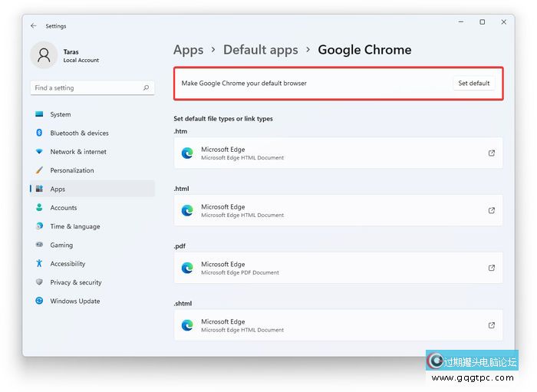Go to Apps breadcrumb
This screenshot has height=392, width=537.
(x=189, y=50)
